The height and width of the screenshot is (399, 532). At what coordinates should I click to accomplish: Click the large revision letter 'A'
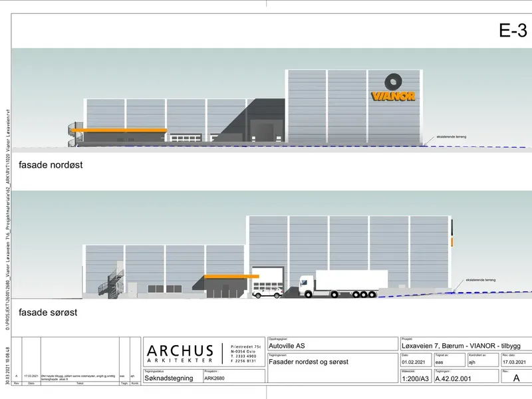click(x=517, y=378)
